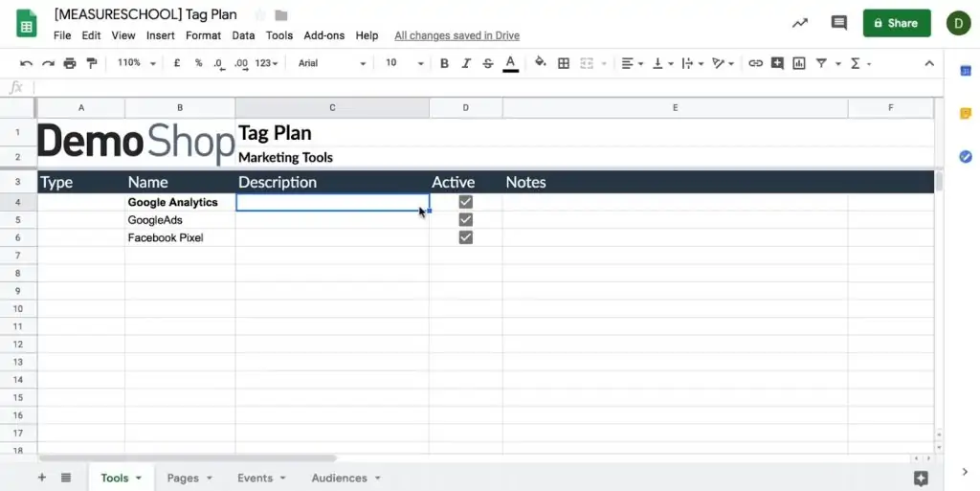Expand Tools sheet tab menu arrow

pyautogui.click(x=139, y=478)
